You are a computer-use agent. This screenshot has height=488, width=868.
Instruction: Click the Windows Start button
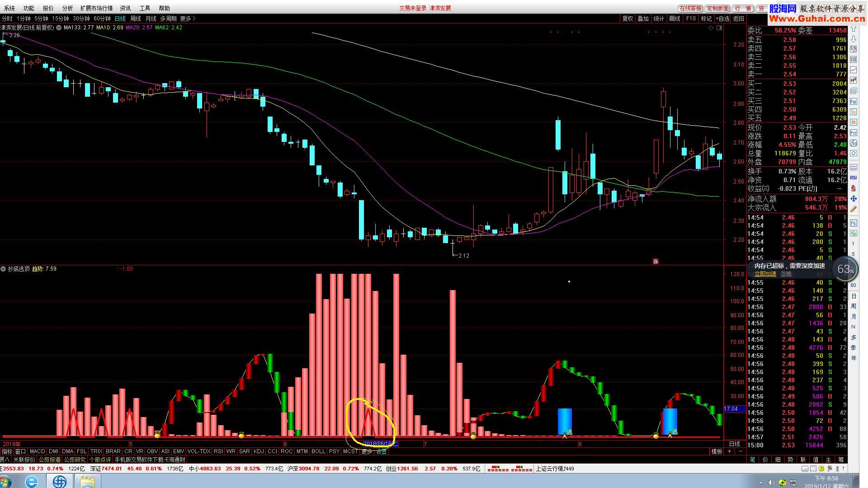click(x=5, y=481)
